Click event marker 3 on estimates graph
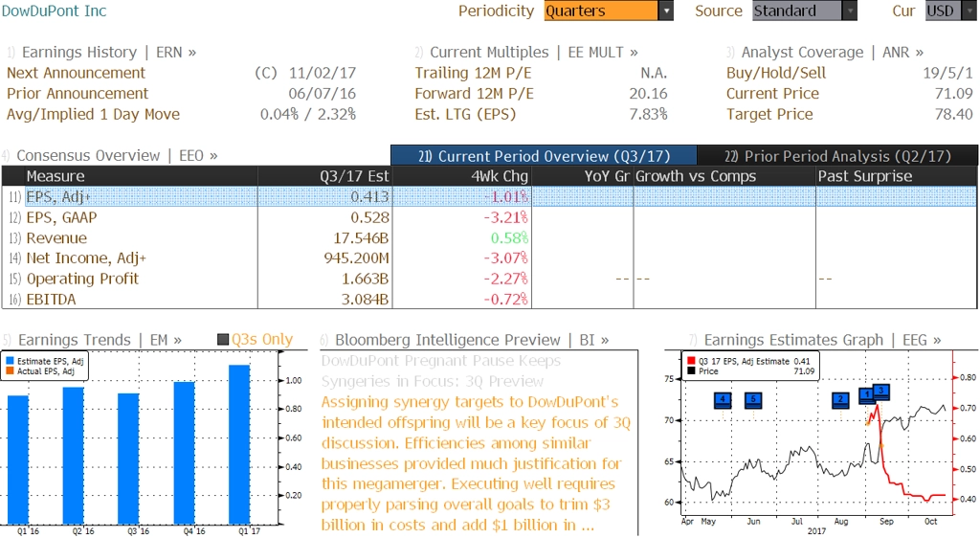The height and width of the screenshot is (538, 980). point(881,392)
